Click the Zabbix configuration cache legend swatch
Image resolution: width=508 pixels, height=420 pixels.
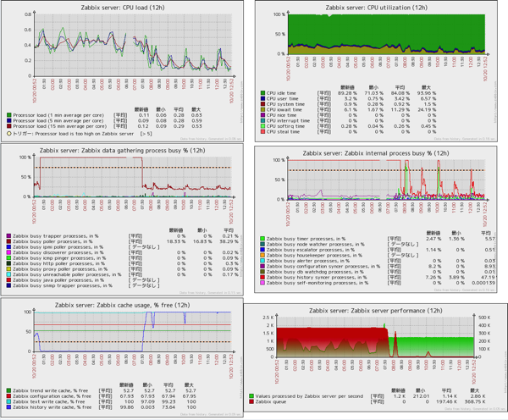[x=8, y=396]
